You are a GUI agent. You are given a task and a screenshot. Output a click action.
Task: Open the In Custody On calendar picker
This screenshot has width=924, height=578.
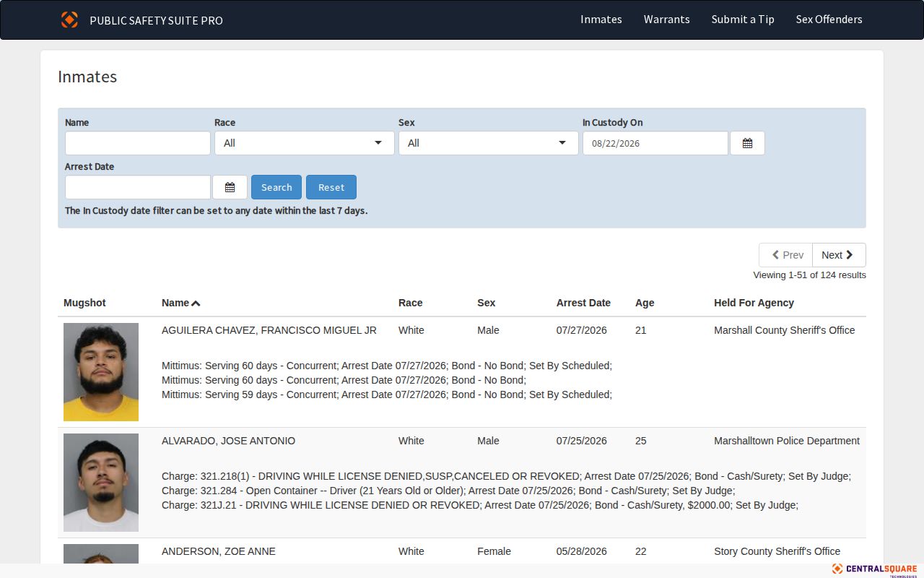pyautogui.click(x=747, y=143)
